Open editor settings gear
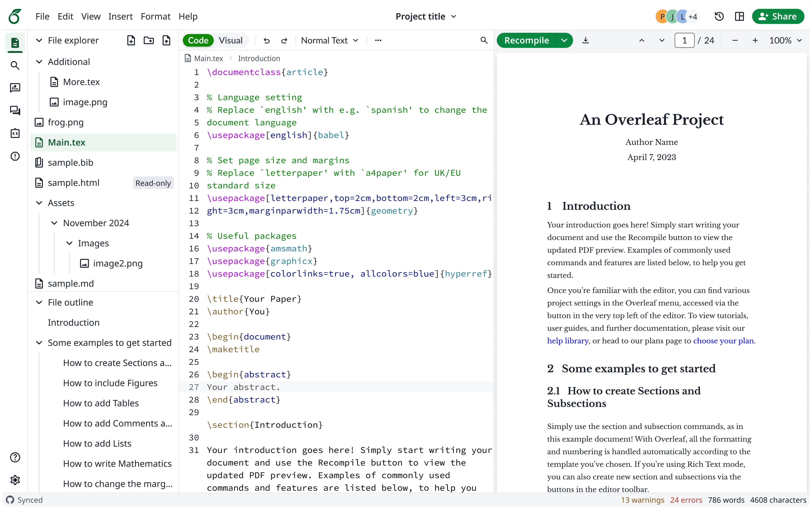Screen dimensions: 812x509 pos(15,480)
